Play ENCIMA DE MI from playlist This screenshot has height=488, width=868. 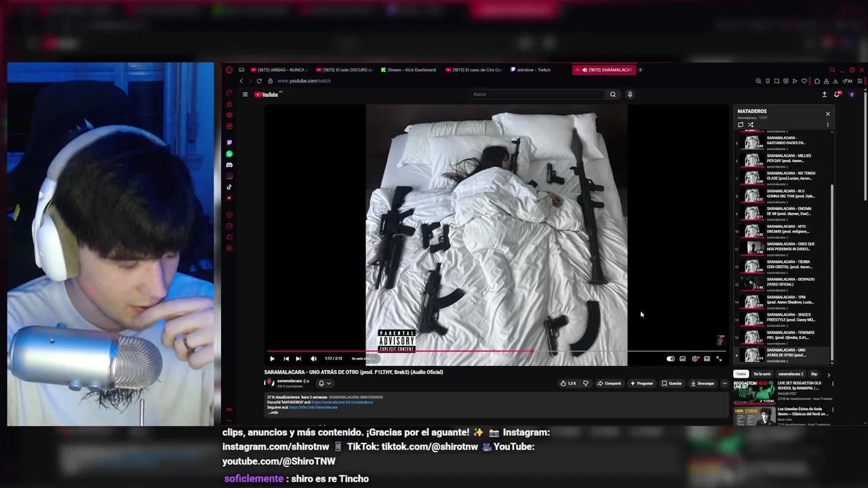(x=783, y=212)
